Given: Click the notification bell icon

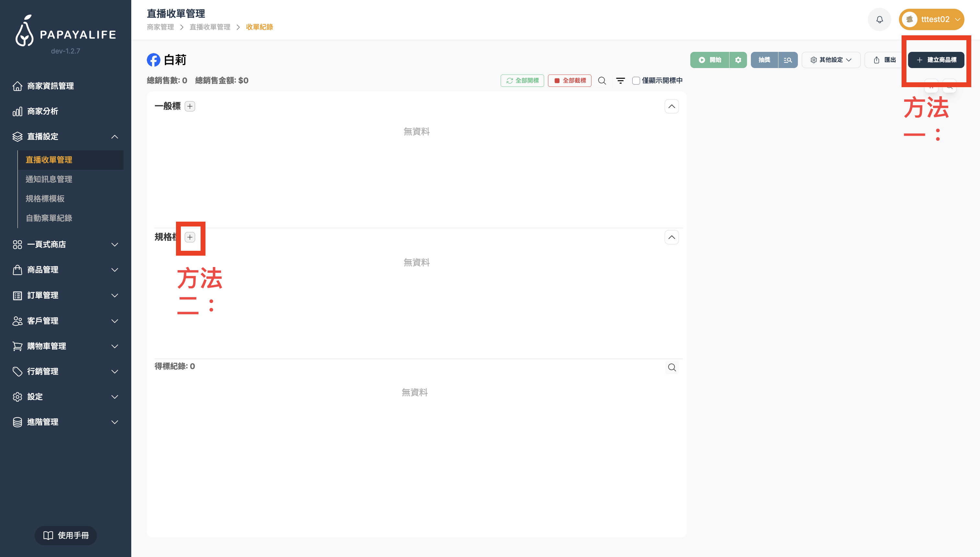Looking at the screenshot, I should 880,19.
